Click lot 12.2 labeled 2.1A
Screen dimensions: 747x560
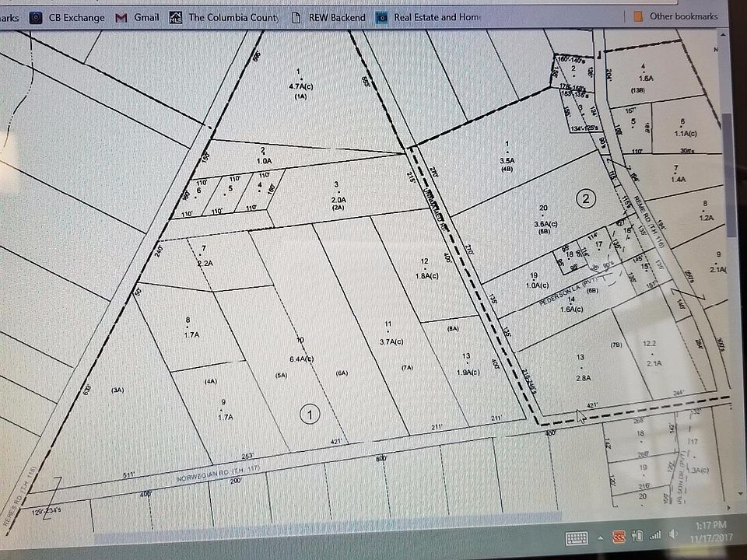tap(652, 353)
